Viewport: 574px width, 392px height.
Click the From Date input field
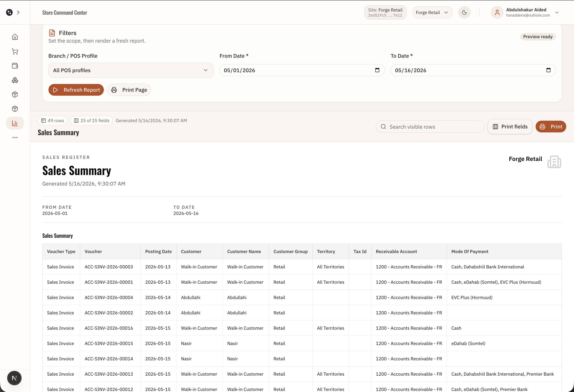click(x=302, y=70)
